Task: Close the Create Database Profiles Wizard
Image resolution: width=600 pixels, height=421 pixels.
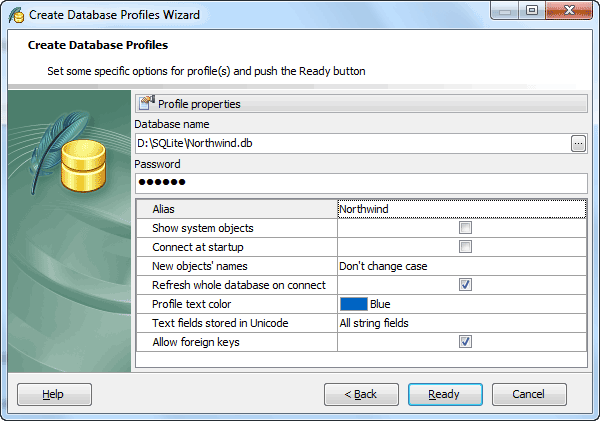Action: (x=569, y=11)
